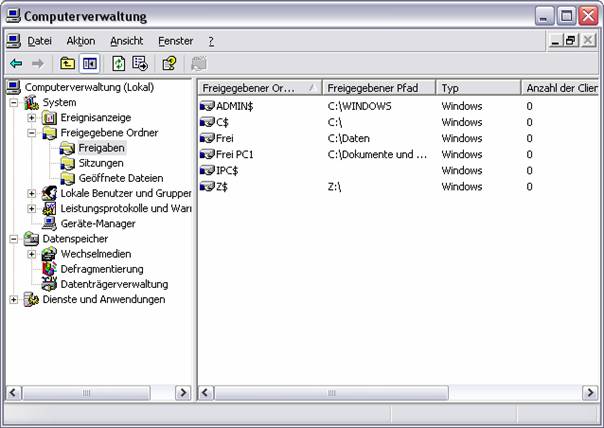Screen dimensions: 604x428
Task: Open the Fenster menu
Action: pos(176,41)
